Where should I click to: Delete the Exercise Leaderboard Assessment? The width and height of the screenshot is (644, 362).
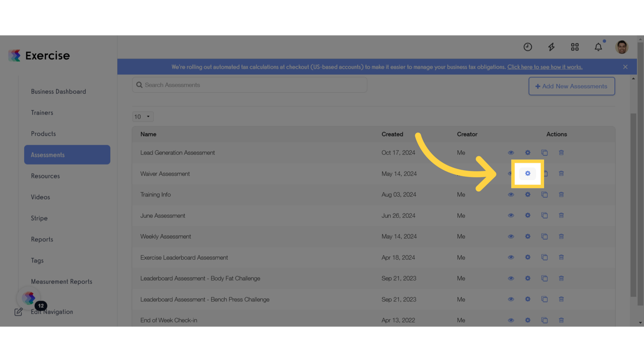[561, 257]
